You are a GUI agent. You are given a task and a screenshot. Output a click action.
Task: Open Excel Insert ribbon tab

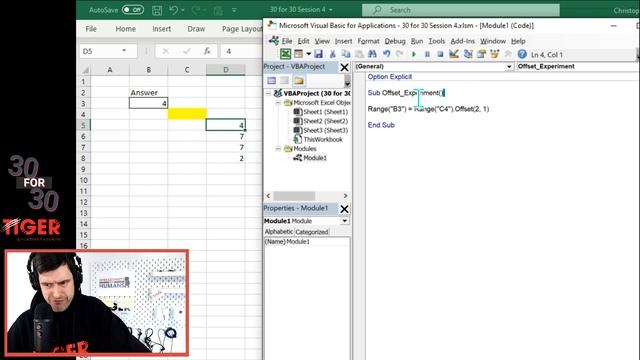(x=162, y=29)
